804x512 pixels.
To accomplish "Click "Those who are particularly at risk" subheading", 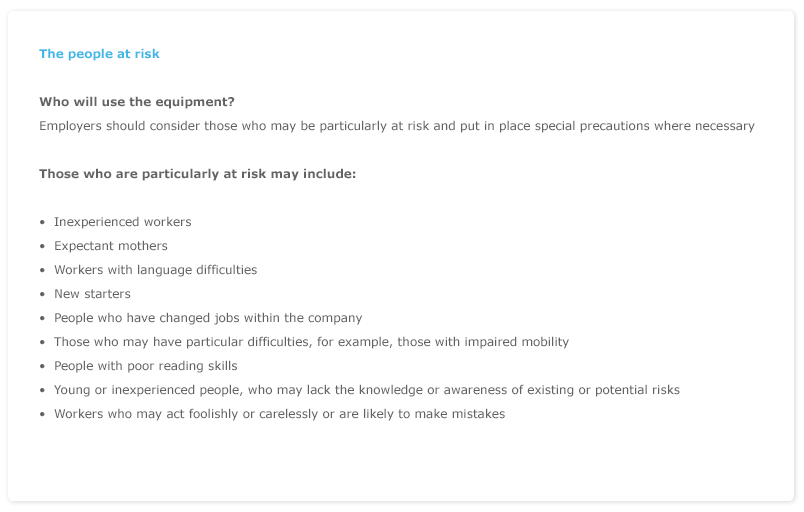I will click(x=197, y=174).
